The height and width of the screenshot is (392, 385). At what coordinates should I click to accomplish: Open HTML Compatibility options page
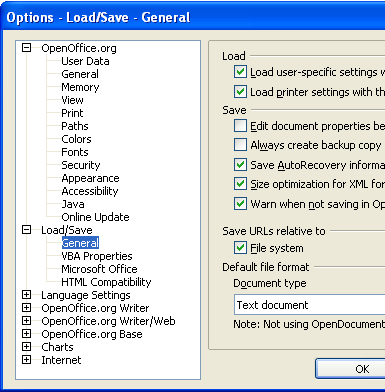tap(106, 282)
